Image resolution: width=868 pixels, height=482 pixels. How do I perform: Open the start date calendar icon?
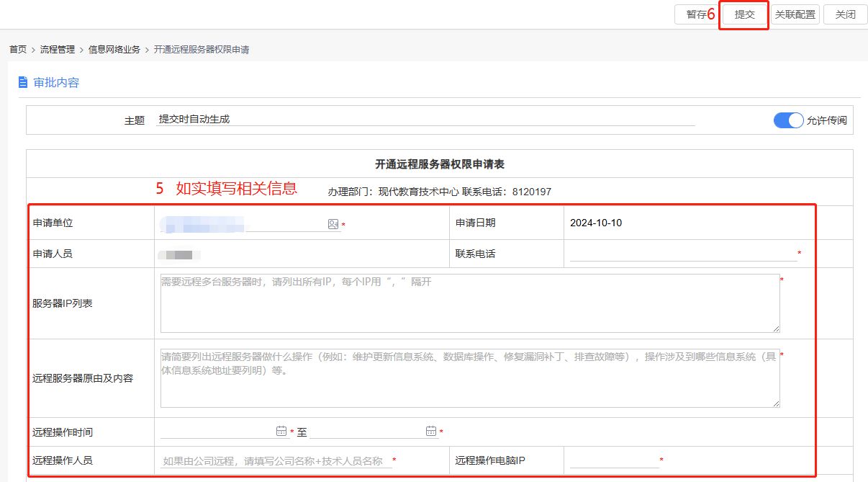pyautogui.click(x=281, y=431)
